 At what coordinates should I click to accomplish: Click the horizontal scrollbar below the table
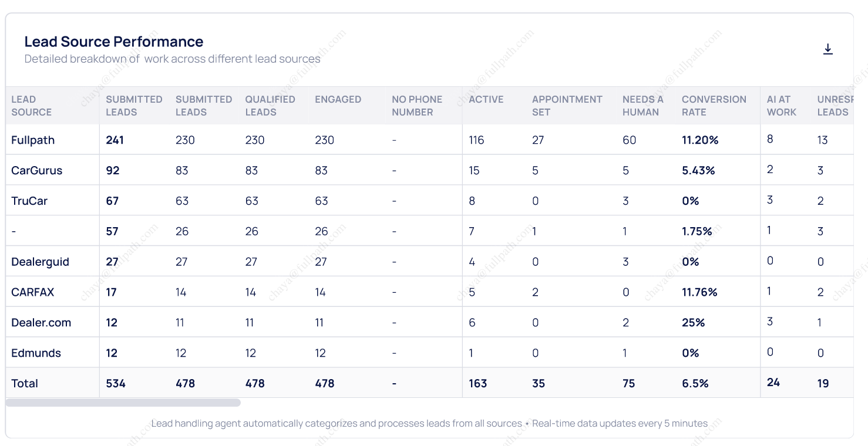click(123, 403)
